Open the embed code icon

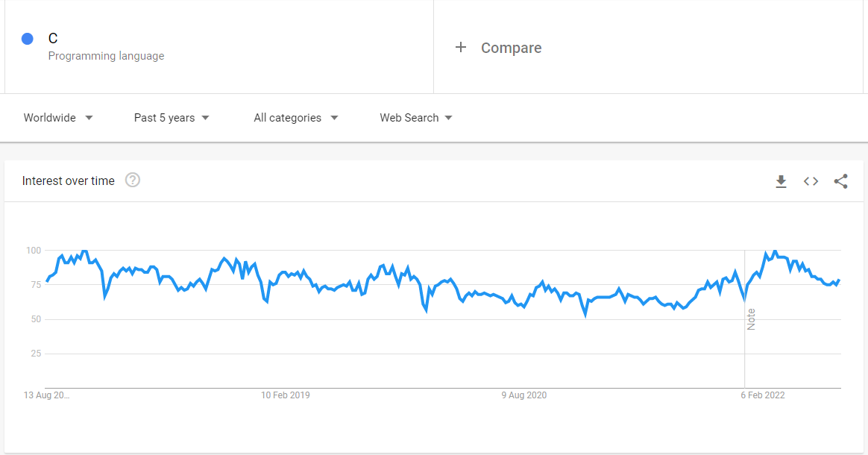(811, 181)
